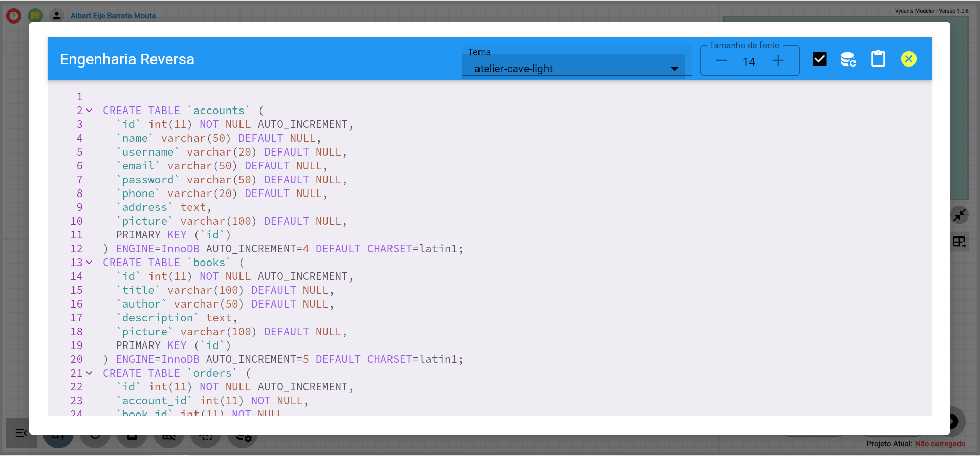The width and height of the screenshot is (980, 456).
Task: Click the clipboard paste icon
Action: 878,58
